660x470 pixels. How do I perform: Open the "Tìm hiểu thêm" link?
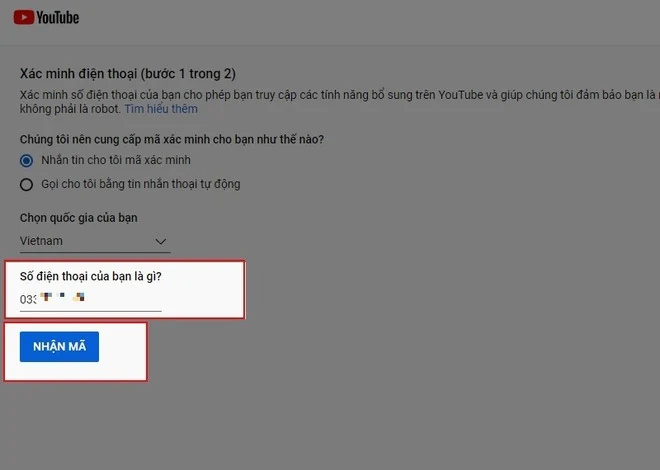coord(161,109)
